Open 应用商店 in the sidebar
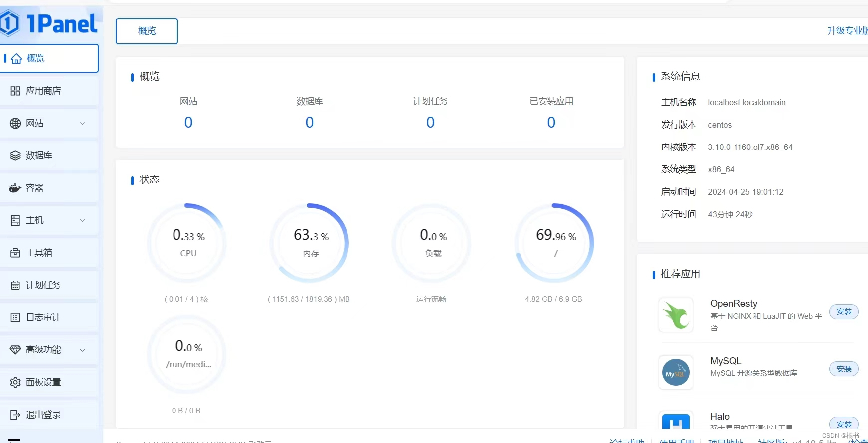 49,91
